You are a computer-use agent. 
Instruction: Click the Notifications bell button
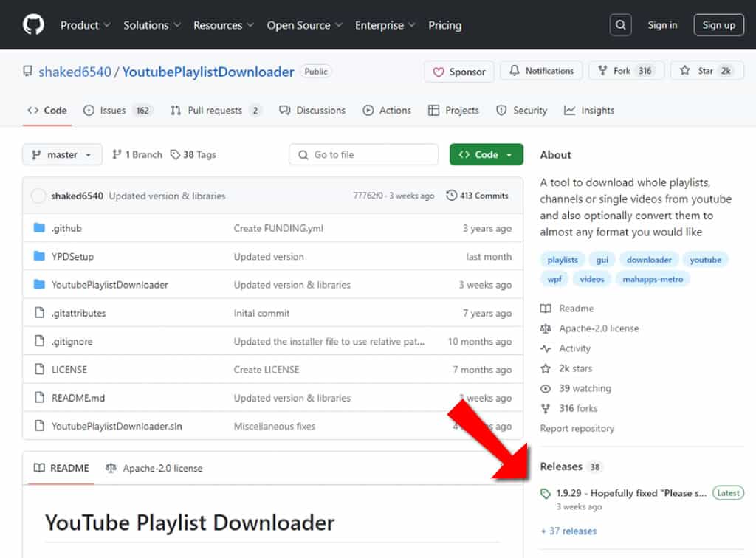pos(541,71)
